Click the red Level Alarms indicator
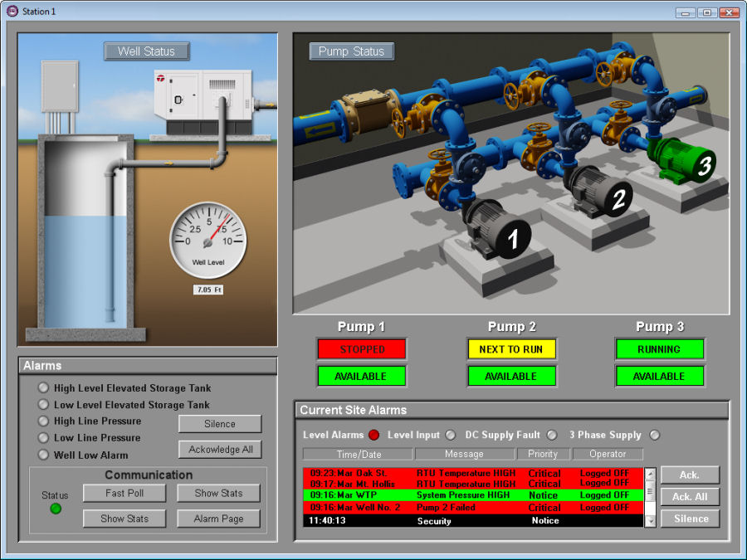 [x=373, y=435]
